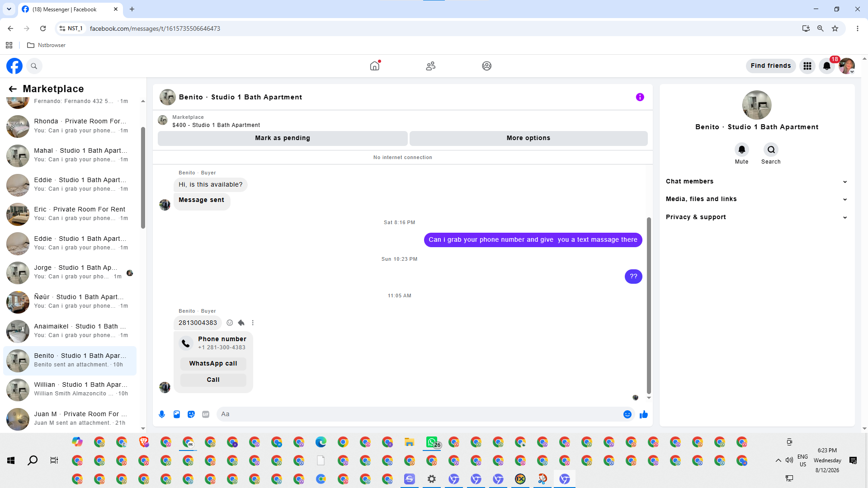The height and width of the screenshot is (488, 868).
Task: Open Rhonda Private Room conversation
Action: (70, 126)
